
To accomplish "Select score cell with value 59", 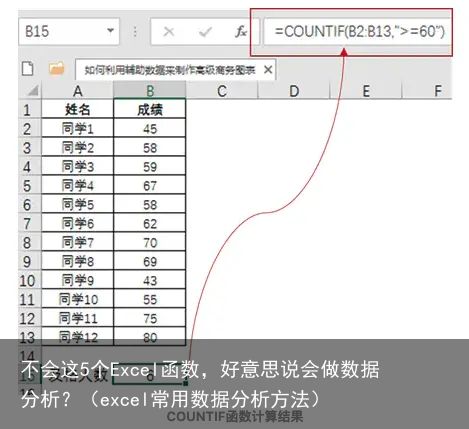I will click(x=150, y=166).
